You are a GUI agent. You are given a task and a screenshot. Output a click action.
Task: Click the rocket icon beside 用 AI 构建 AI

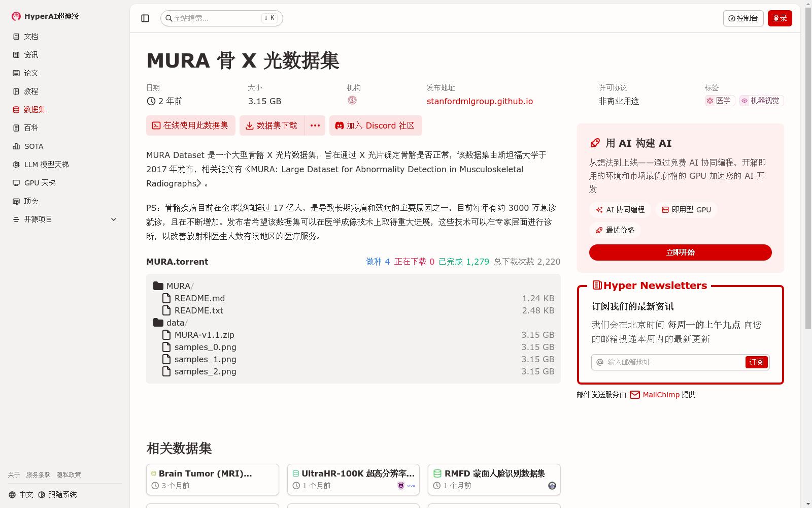[x=595, y=143]
